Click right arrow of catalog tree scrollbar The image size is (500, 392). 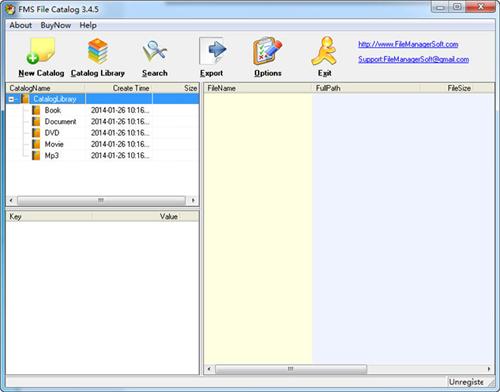[193, 200]
